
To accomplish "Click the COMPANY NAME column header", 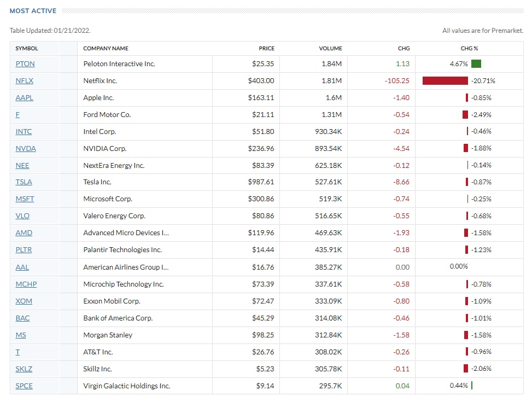I will coord(106,49).
